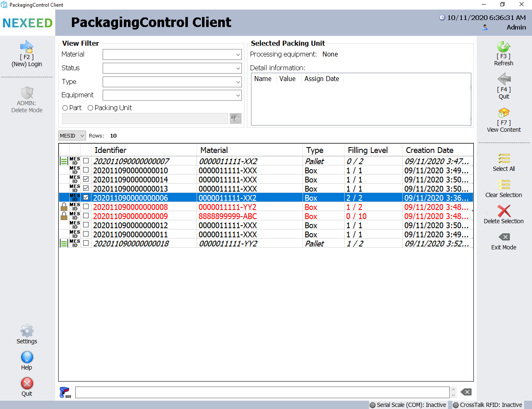
Task: Click the Filling Level column header
Action: (367, 150)
